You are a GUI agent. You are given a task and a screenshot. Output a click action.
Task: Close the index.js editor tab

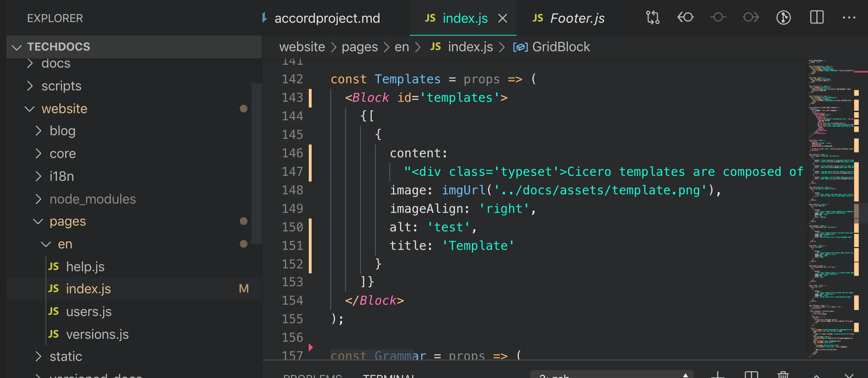click(x=503, y=18)
